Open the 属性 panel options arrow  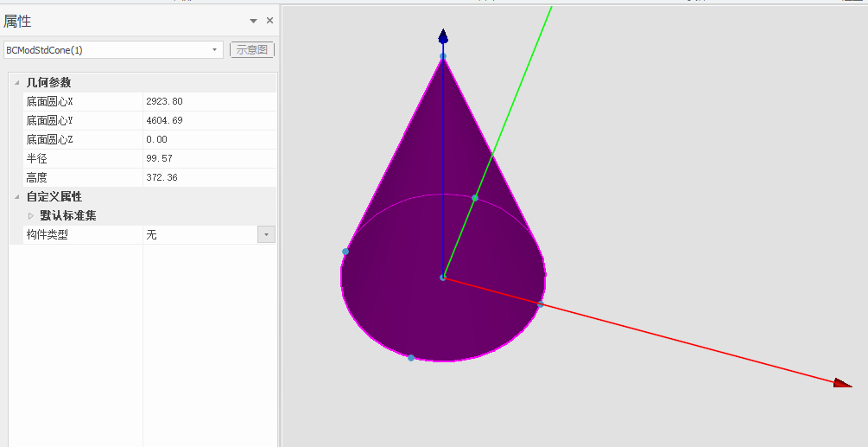253,21
